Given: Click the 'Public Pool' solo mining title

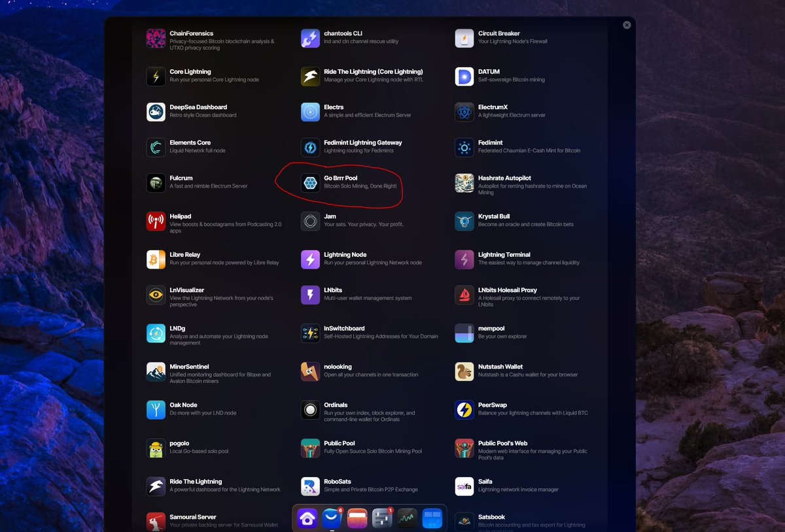Looking at the screenshot, I should [340, 443].
